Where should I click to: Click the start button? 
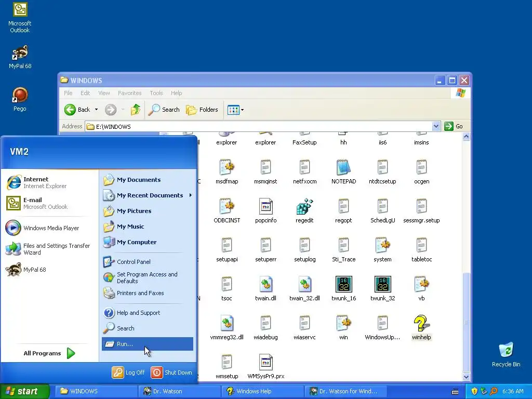pos(24,391)
